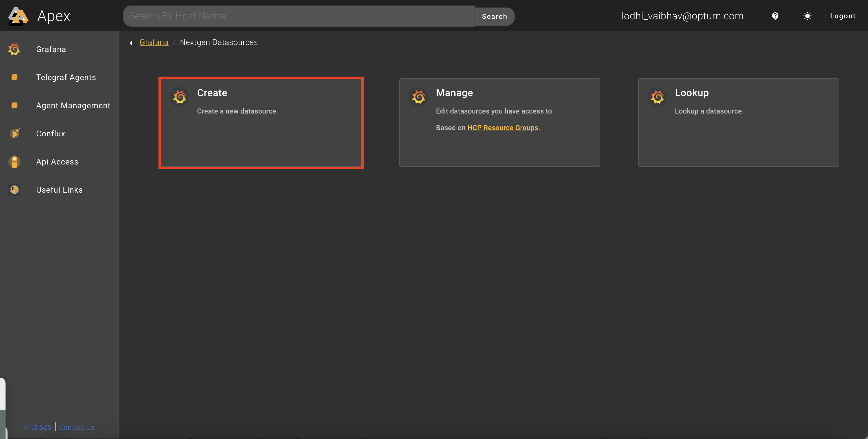This screenshot has width=868, height=439.
Task: Log out with the Logout button
Action: click(x=843, y=16)
